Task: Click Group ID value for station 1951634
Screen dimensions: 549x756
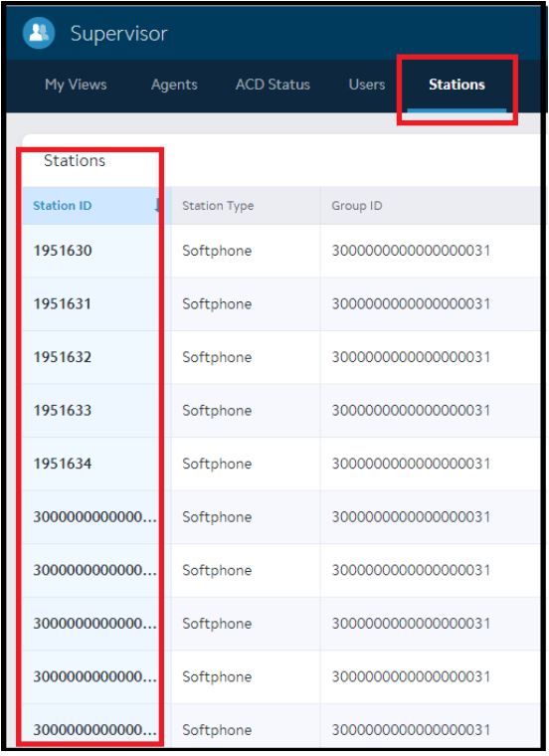Action: click(411, 464)
